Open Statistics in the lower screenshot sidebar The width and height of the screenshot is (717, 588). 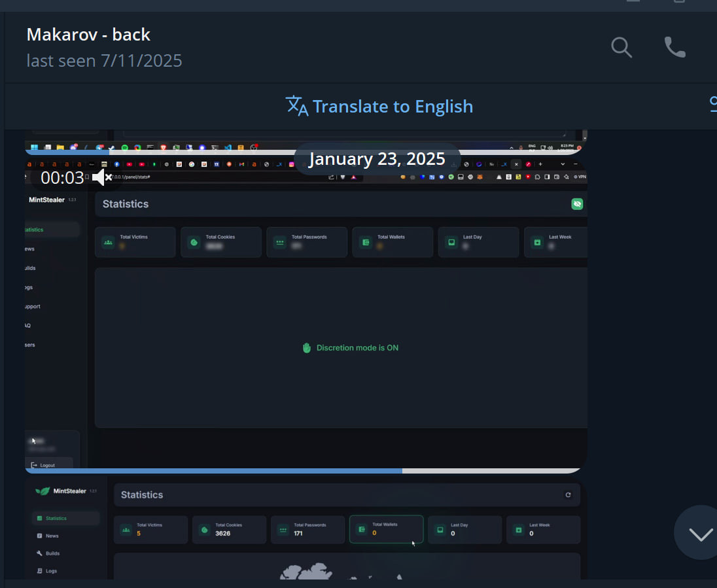(x=66, y=518)
